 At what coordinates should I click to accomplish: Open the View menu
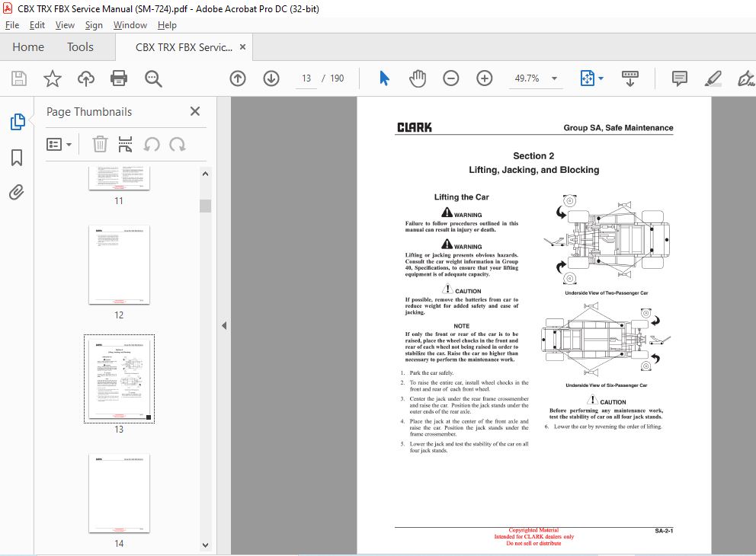click(65, 25)
